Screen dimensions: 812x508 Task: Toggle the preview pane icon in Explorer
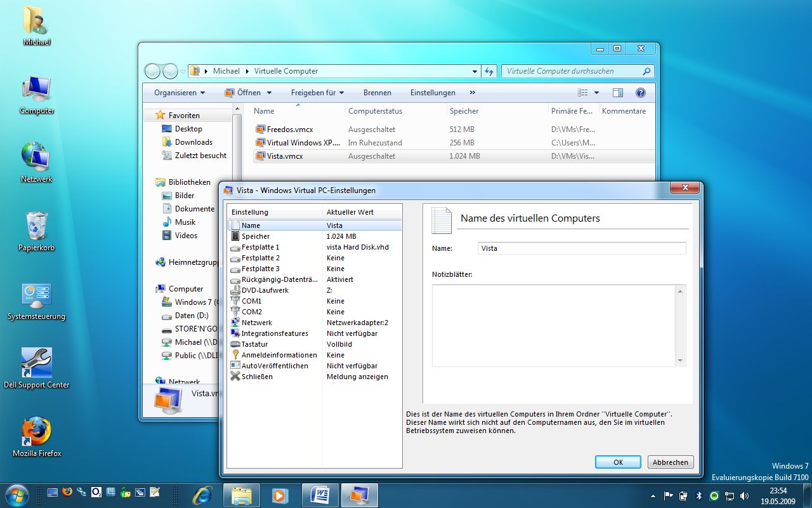tap(617, 93)
